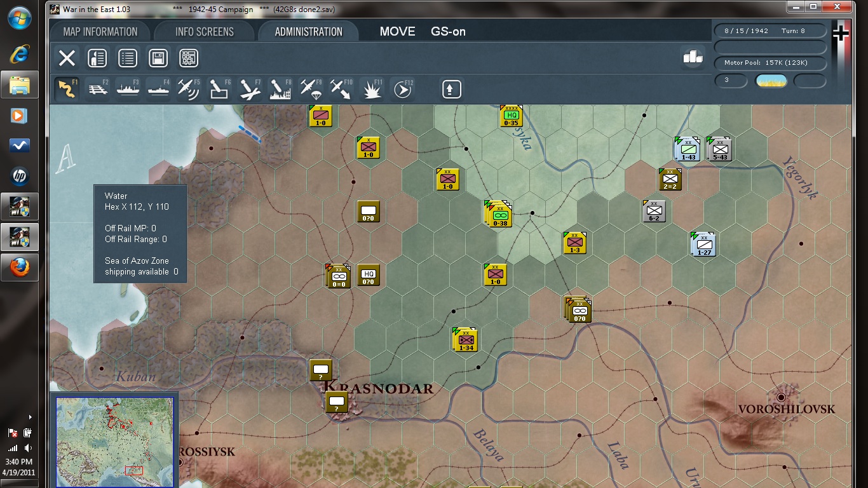Click the weather indicator beside the 3
Viewport: 868px width, 488px height.
tap(771, 81)
